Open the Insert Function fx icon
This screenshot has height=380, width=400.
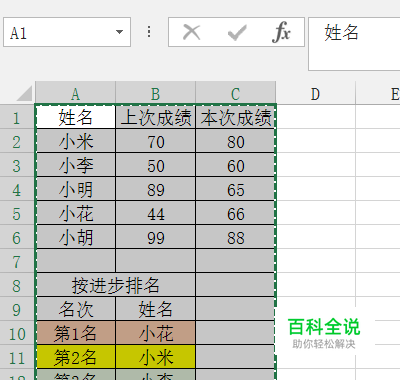pos(281,32)
